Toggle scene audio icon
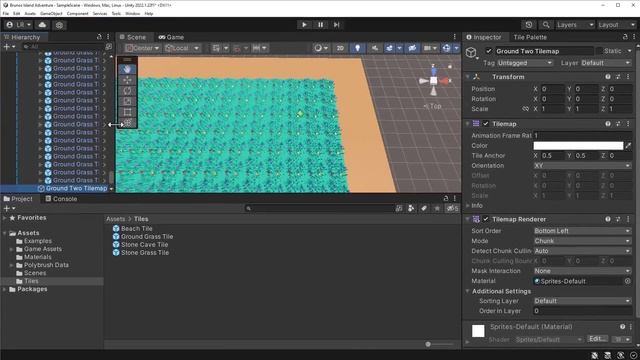This screenshot has height=360, width=640. point(374,48)
